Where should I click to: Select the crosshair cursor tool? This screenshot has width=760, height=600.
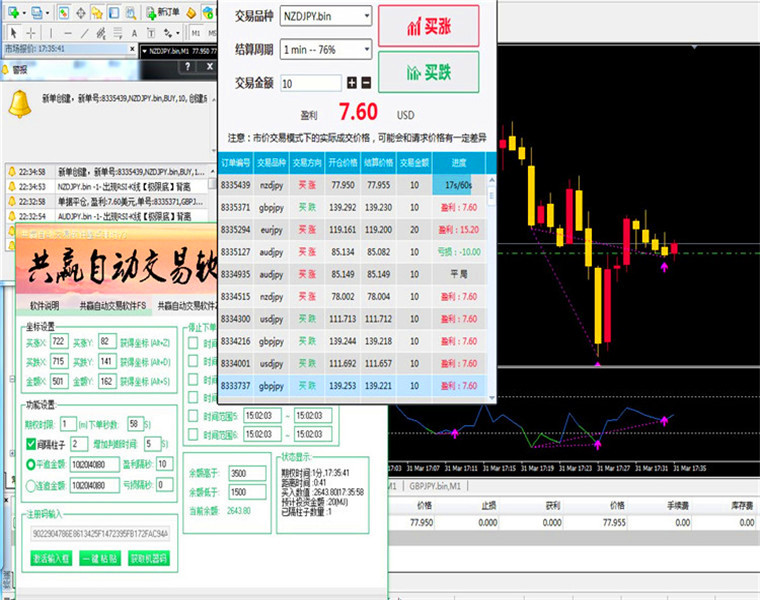pos(31,33)
